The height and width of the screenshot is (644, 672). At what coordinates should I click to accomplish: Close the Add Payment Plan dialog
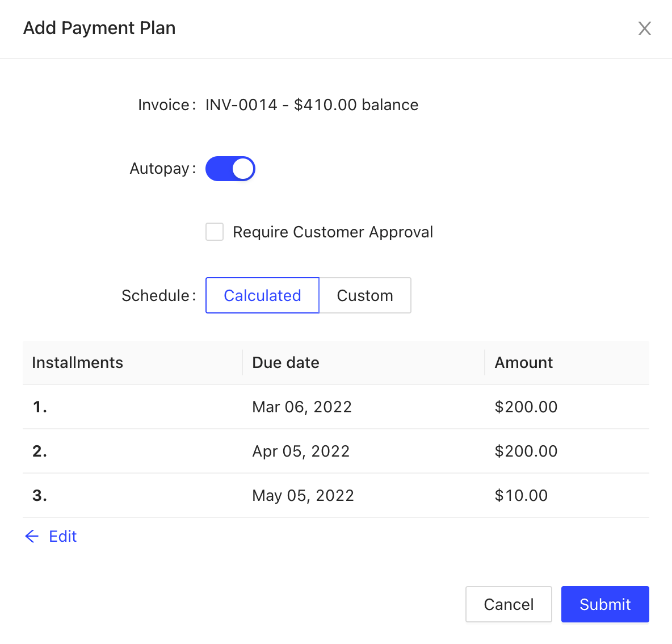click(644, 28)
